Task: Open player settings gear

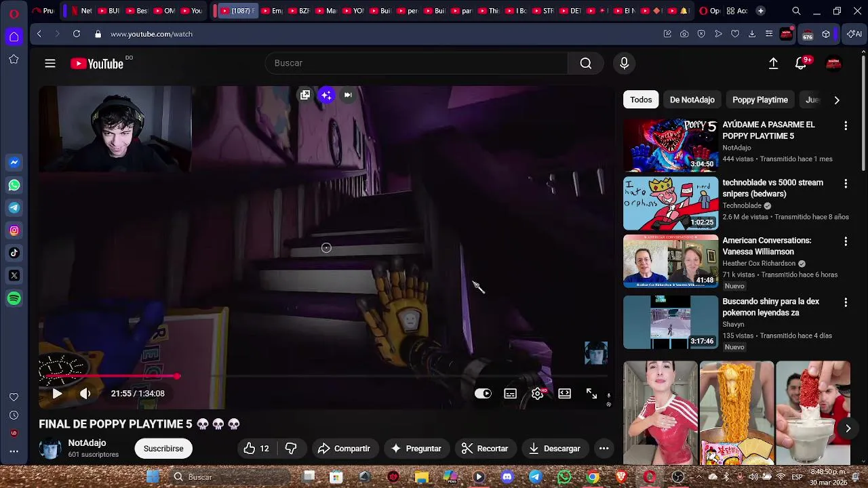Action: click(537, 394)
